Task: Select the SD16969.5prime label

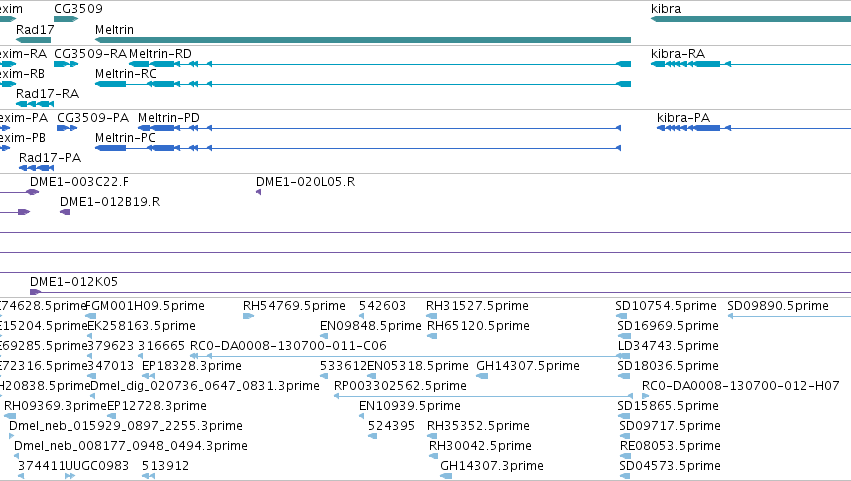Action: pos(668,326)
